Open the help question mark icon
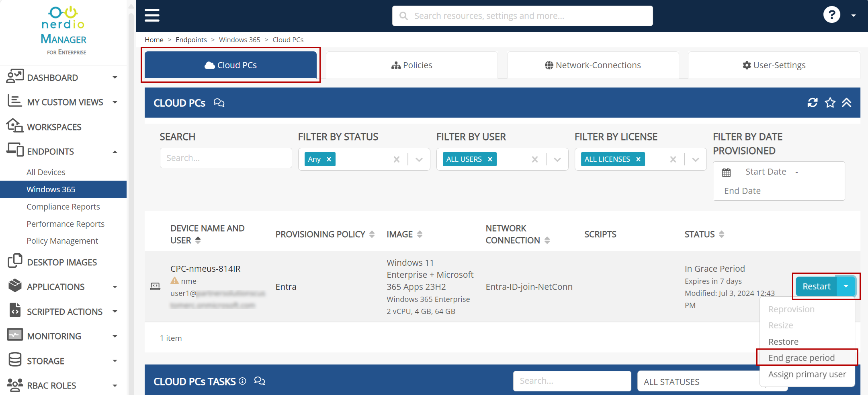The height and width of the screenshot is (395, 868). 831,15
